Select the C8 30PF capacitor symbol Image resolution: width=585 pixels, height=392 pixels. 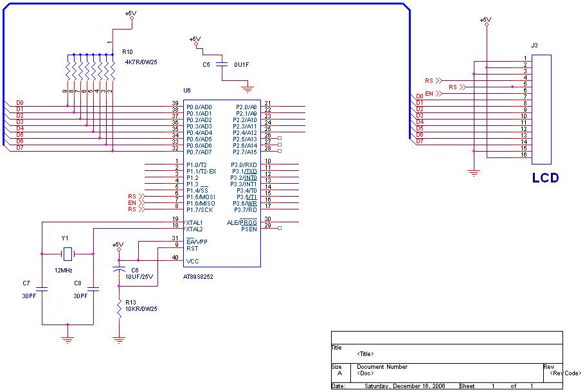[93, 289]
